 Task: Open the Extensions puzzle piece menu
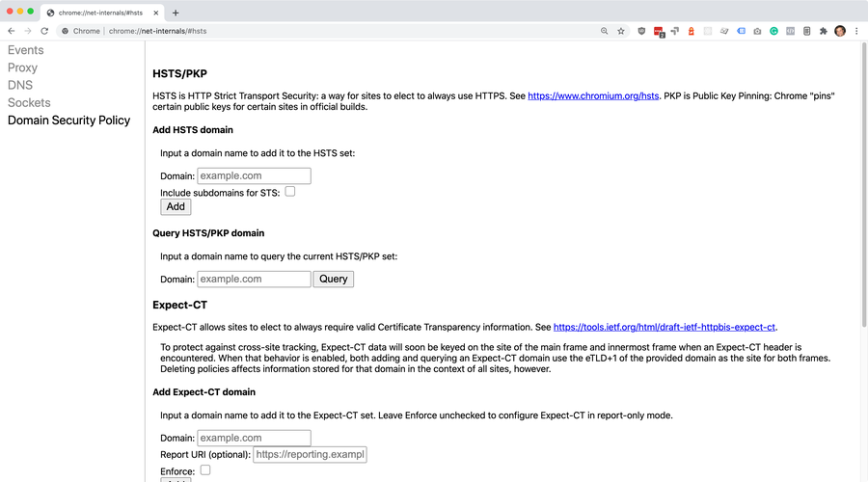(823, 31)
